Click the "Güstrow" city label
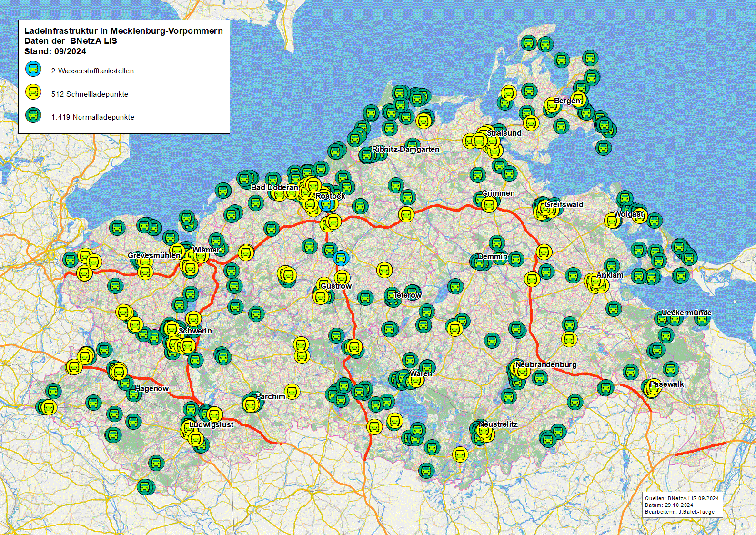Image resolution: width=756 pixels, height=535 pixels. tap(336, 286)
